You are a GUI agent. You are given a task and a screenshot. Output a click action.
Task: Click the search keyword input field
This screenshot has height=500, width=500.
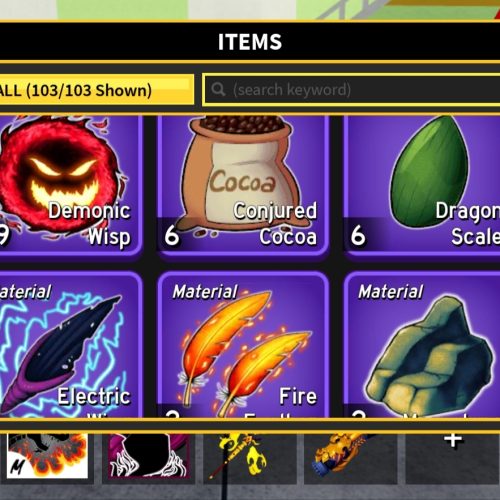352,89
